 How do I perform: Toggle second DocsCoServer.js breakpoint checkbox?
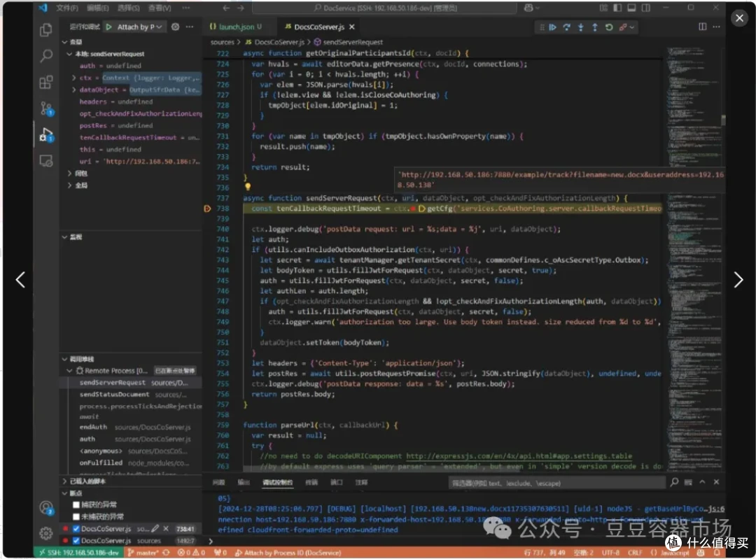(76, 541)
